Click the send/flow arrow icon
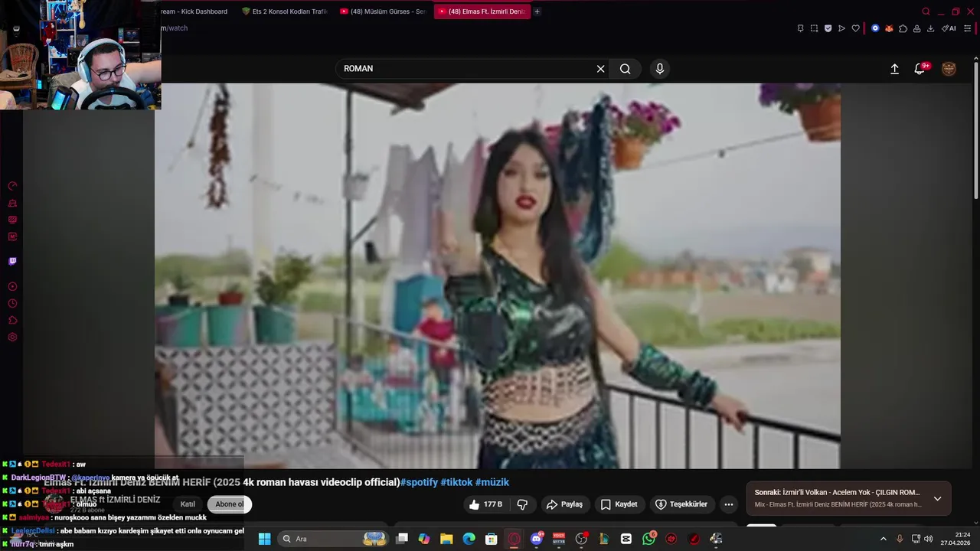 pos(841,28)
